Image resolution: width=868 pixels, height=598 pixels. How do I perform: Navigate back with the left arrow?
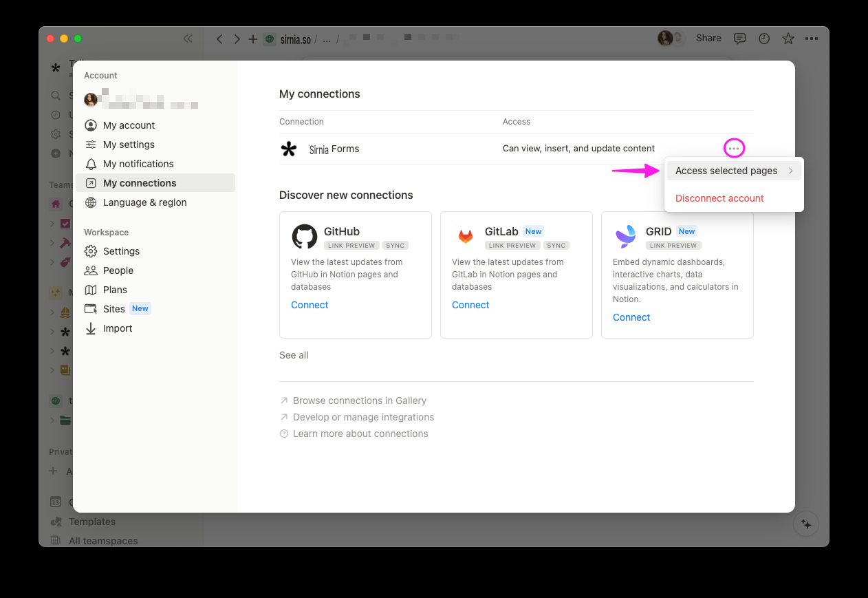[219, 39]
